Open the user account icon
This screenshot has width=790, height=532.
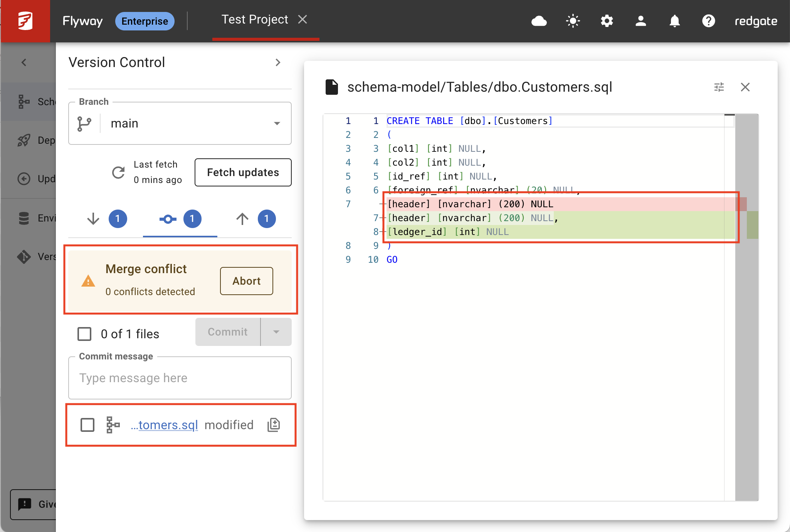(640, 21)
